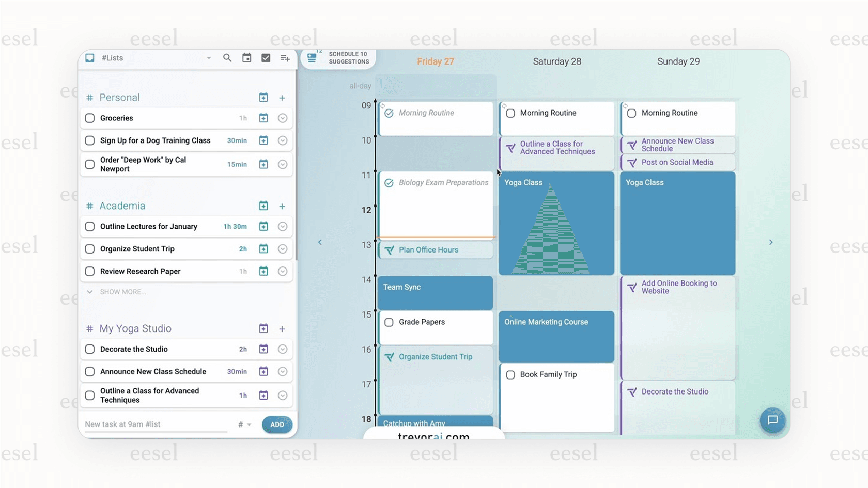Mark the Groceries task as complete
Screen dimensions: 868x488
tap(89, 118)
